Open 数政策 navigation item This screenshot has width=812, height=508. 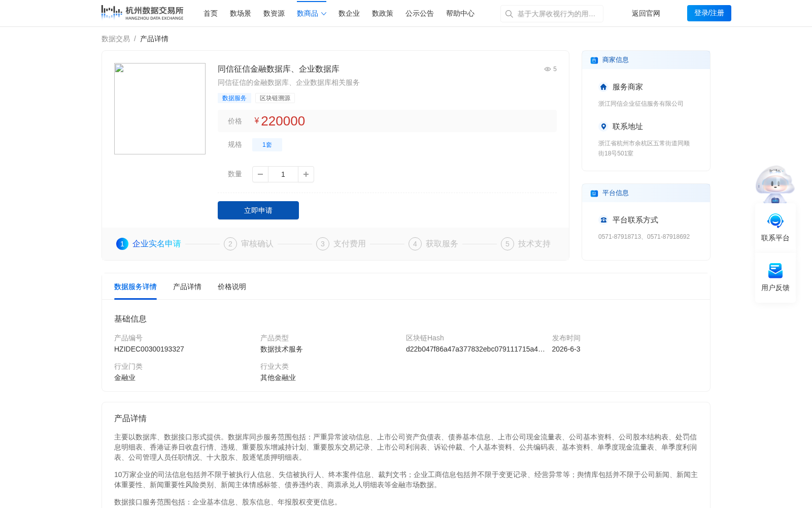(383, 14)
